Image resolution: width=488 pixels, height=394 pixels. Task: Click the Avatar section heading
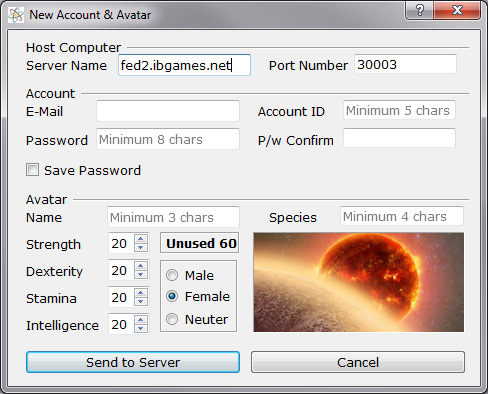(46, 199)
